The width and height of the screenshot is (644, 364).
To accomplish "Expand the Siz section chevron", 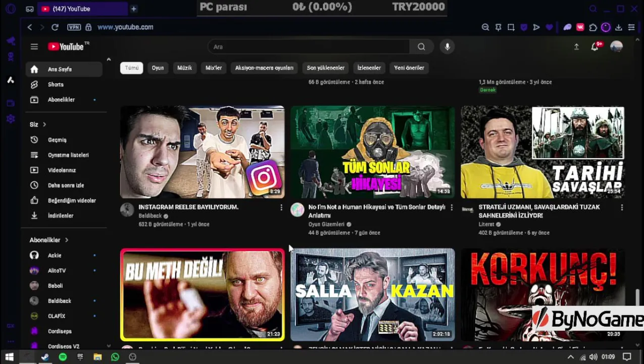I will coord(44,124).
